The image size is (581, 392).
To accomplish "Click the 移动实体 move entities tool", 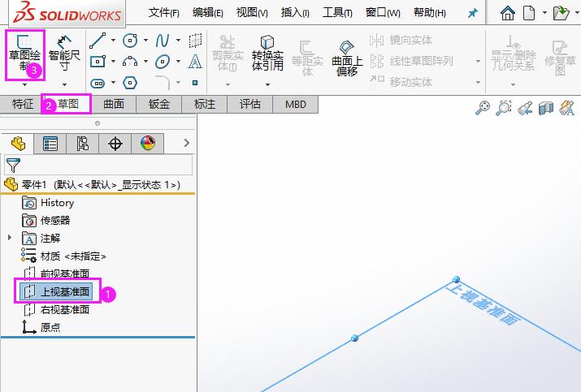I will tap(401, 82).
